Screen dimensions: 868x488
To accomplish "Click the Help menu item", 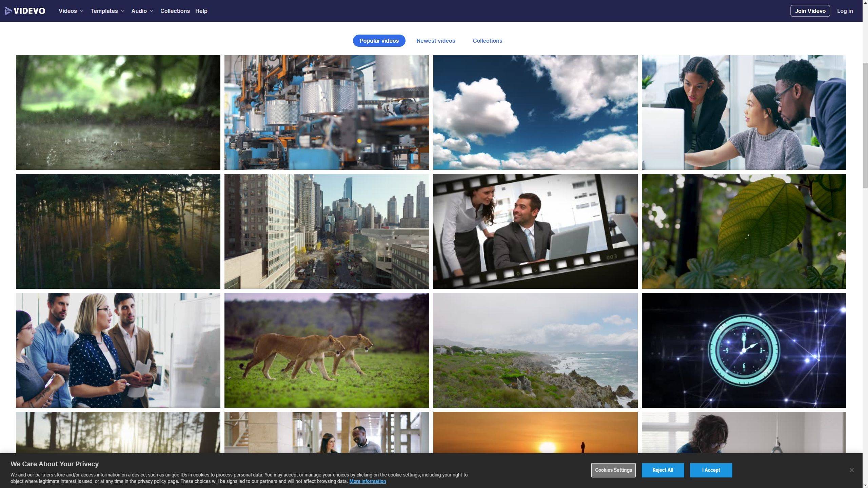I will pyautogui.click(x=201, y=11).
